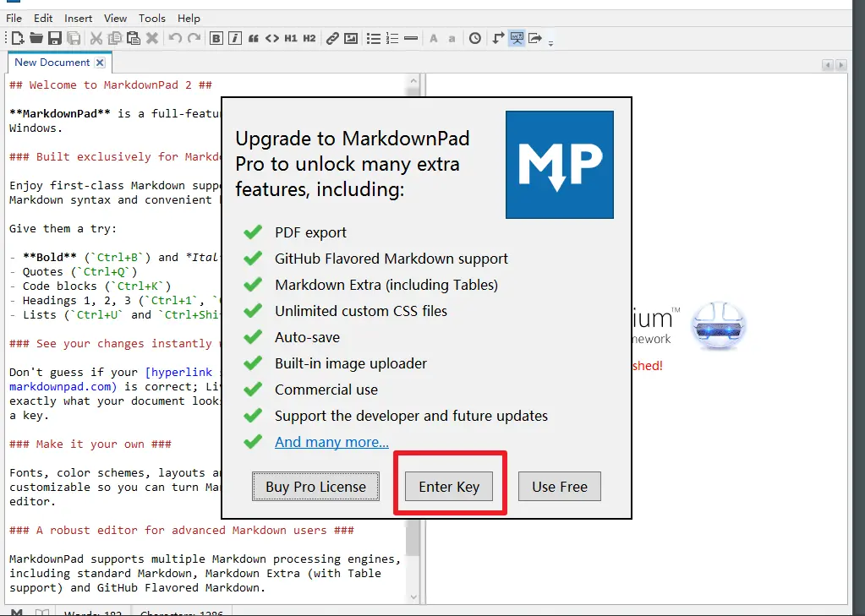The image size is (865, 616).
Task: Click 'GitHub Flavored Markdown support' feature text
Action: 391,259
